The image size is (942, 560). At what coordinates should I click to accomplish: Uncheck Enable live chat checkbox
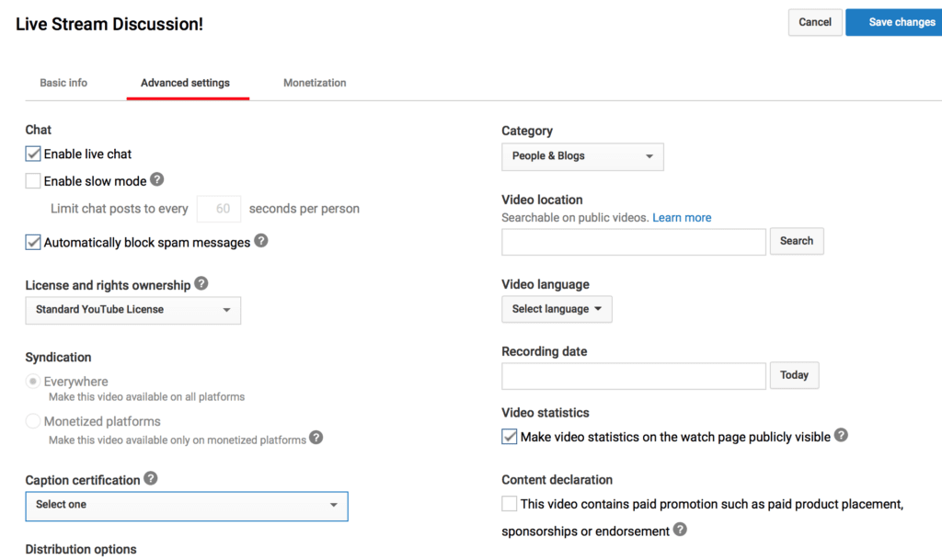[33, 154]
